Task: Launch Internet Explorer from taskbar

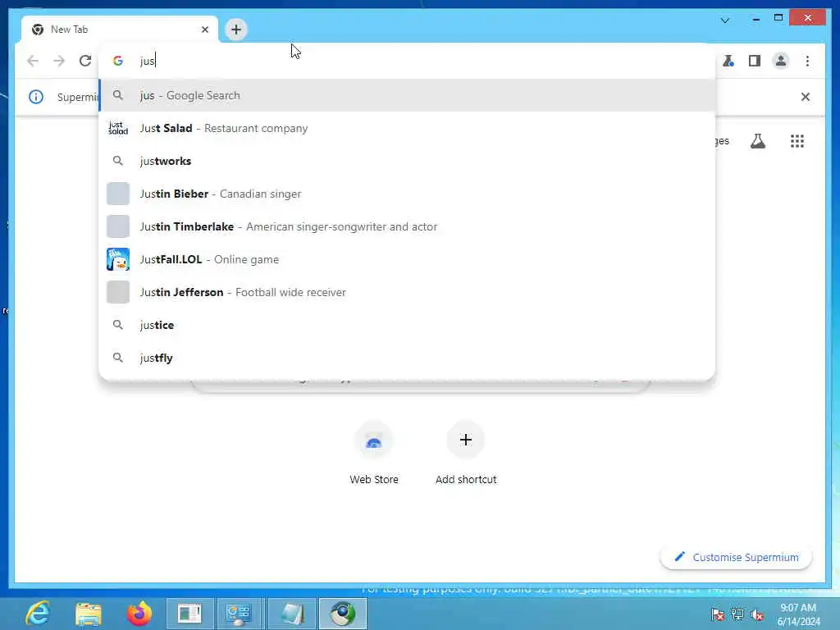Action: 38,614
